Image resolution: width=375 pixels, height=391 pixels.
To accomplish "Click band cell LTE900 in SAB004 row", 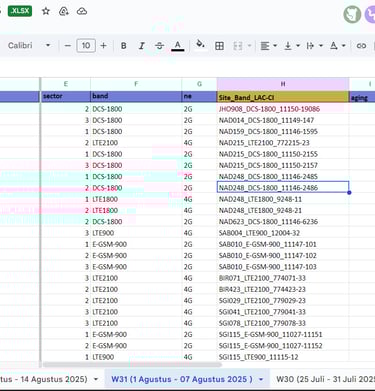I will pyautogui.click(x=136, y=233).
